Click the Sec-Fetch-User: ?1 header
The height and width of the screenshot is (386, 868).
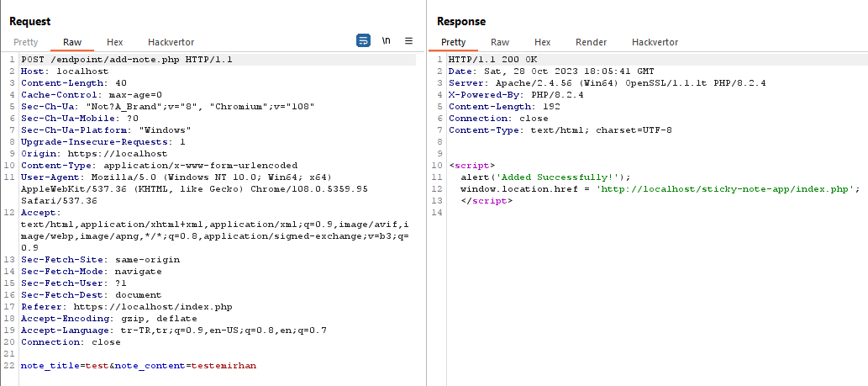tap(74, 283)
